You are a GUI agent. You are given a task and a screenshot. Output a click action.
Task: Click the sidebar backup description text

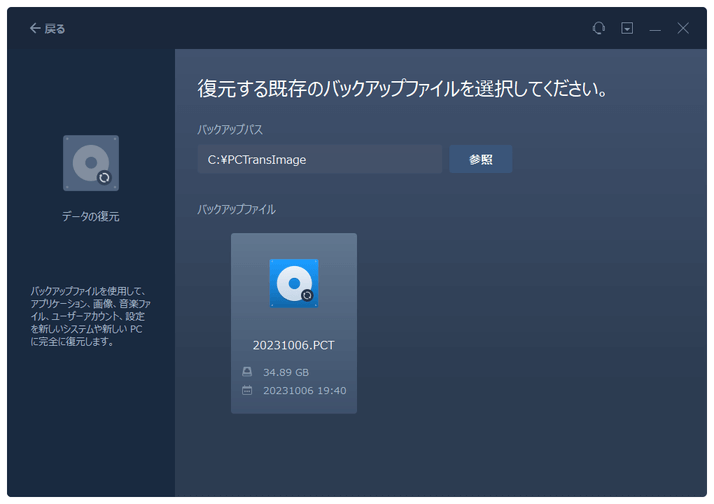pyautogui.click(x=90, y=316)
